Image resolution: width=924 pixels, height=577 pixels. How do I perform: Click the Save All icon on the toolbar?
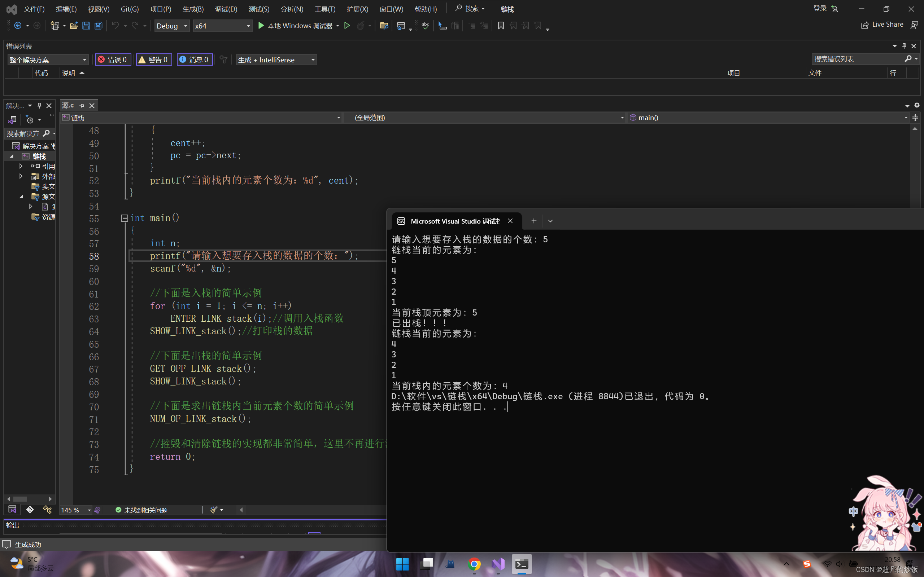pyautogui.click(x=98, y=26)
